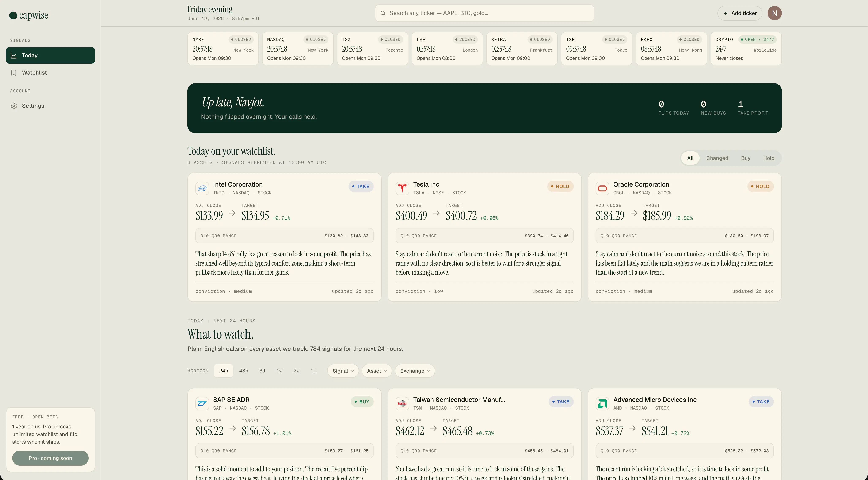Screen dimensions: 868x480
Task: Open the Asset filter dropdown
Action: 377,371
